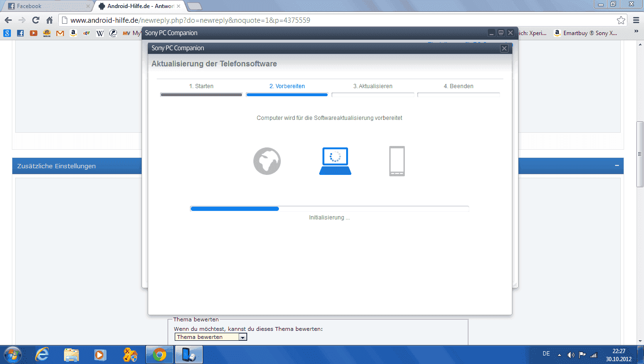Open the MV bookmark
This screenshot has height=364, width=644.
pos(132,33)
